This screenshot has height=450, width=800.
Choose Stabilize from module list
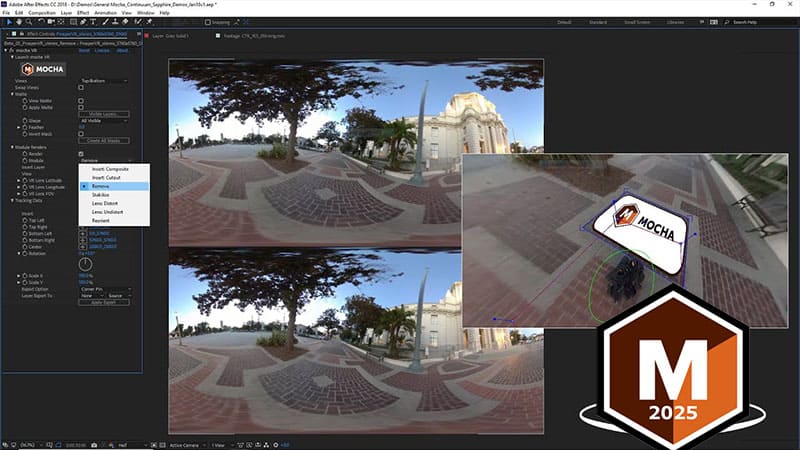[114, 195]
